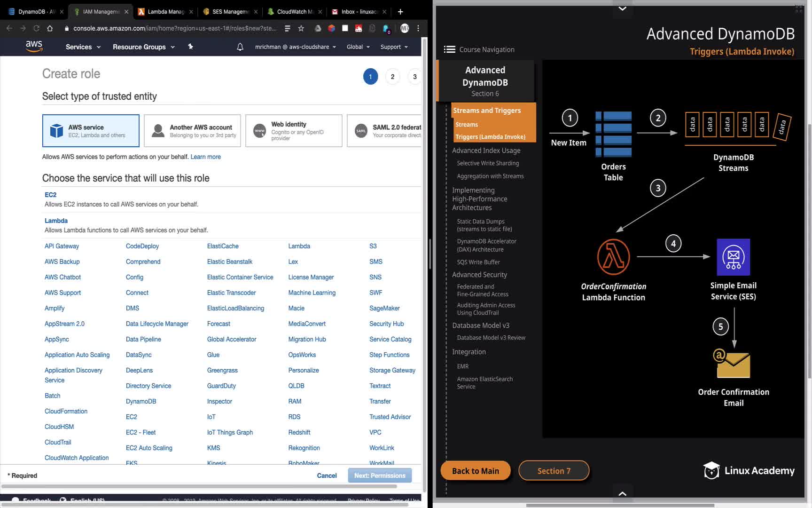Switch to the IAM Management tab
The height and width of the screenshot is (508, 812).
[101, 12]
